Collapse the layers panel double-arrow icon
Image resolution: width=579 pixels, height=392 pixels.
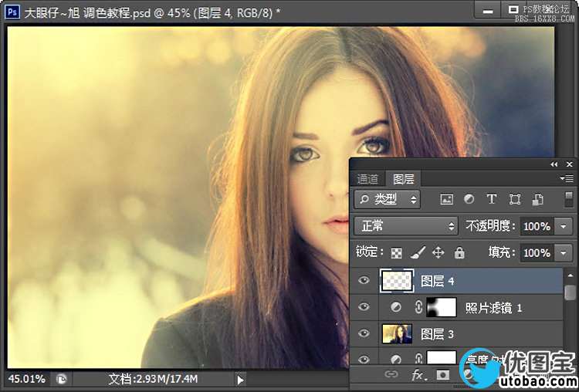coord(554,164)
